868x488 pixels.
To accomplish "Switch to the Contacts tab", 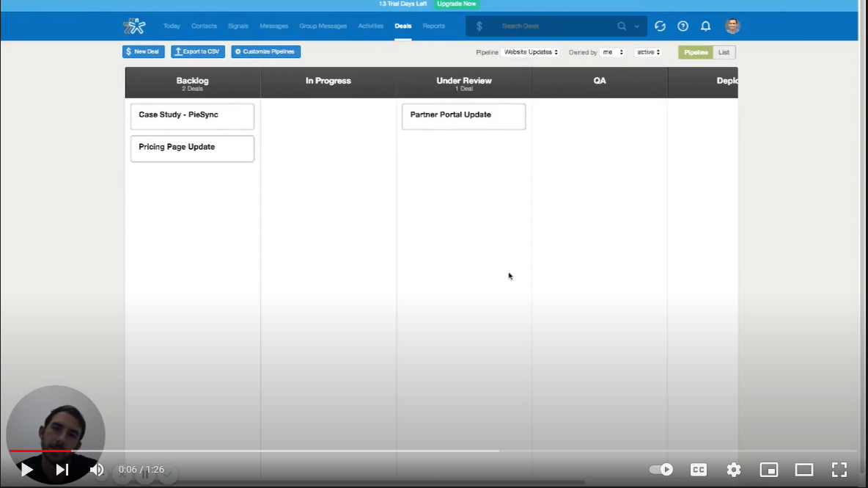I will 204,26.
